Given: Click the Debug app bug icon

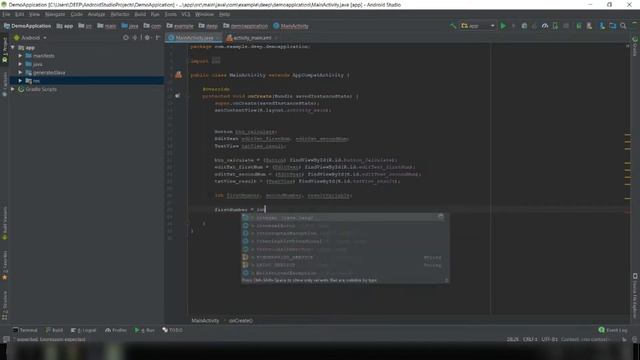Looking at the screenshot, I should click(x=524, y=26).
